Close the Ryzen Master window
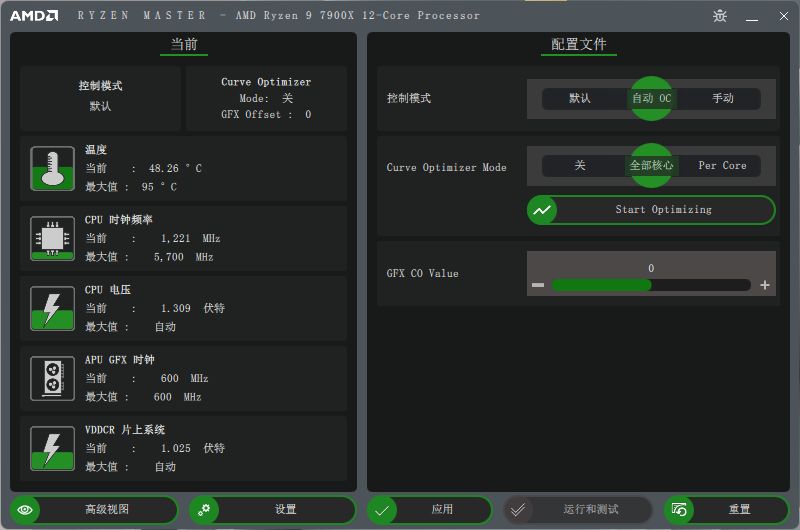The width and height of the screenshot is (800, 530). (784, 16)
